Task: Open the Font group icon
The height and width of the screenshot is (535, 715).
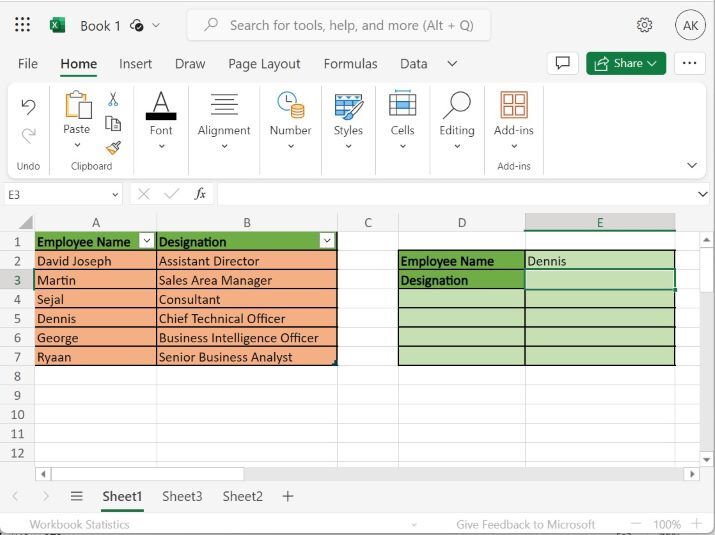Action: point(161,105)
